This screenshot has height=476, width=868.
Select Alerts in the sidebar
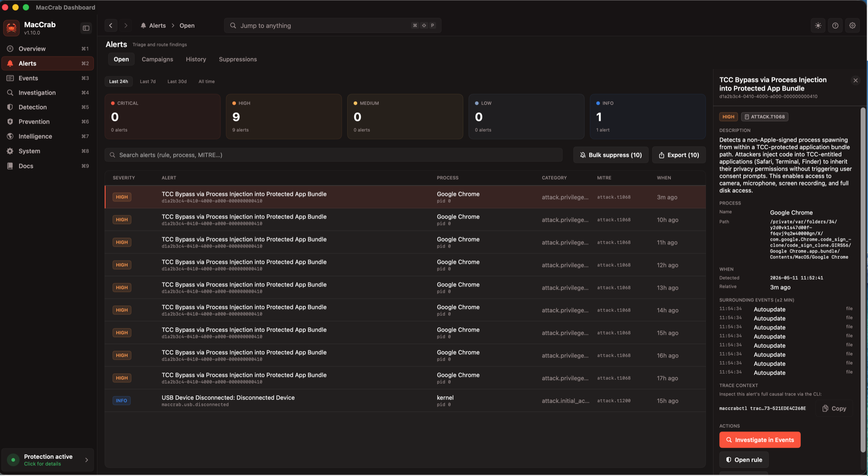point(48,63)
